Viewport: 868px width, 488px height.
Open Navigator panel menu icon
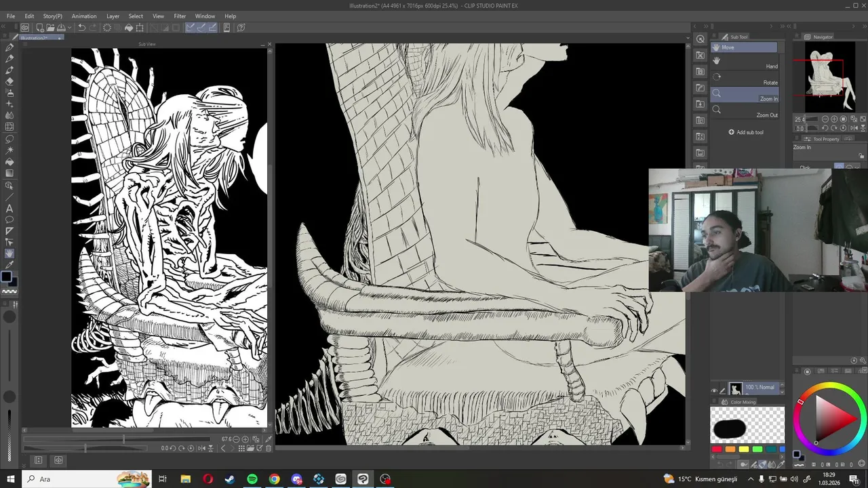point(798,37)
